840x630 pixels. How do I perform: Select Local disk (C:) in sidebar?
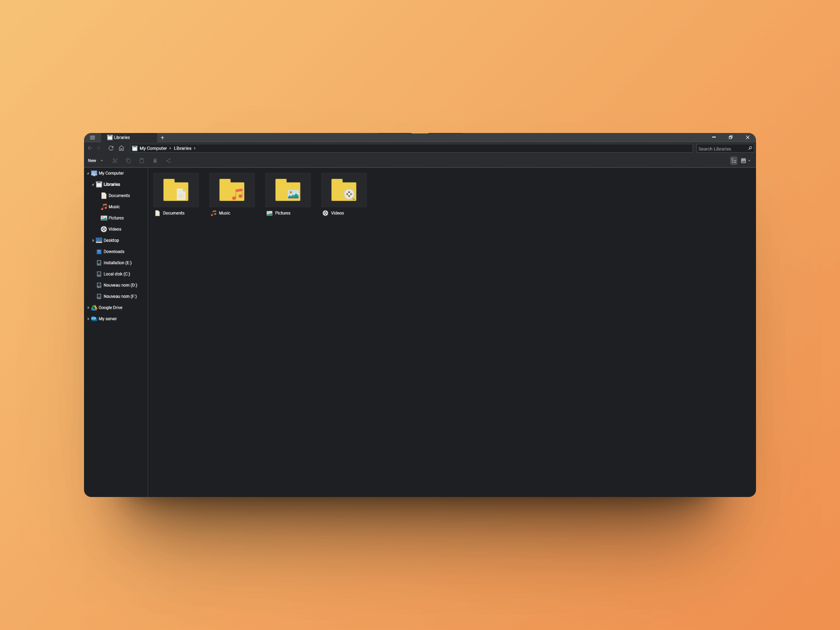[x=116, y=274]
